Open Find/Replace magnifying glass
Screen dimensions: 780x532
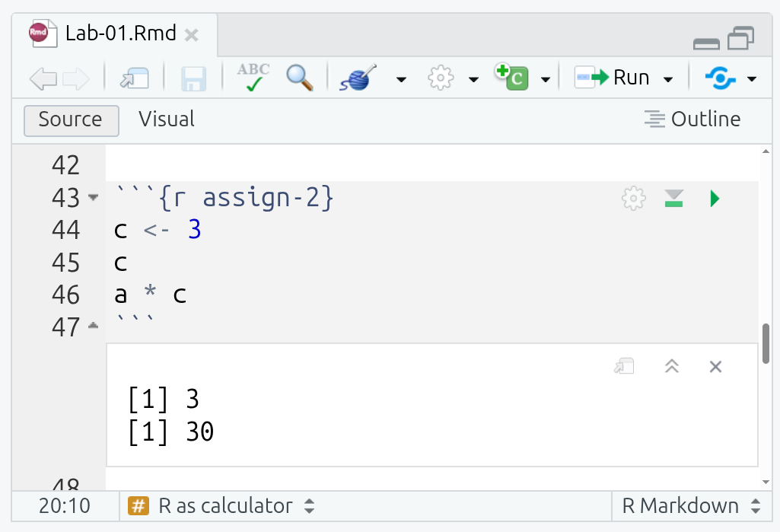coord(300,78)
